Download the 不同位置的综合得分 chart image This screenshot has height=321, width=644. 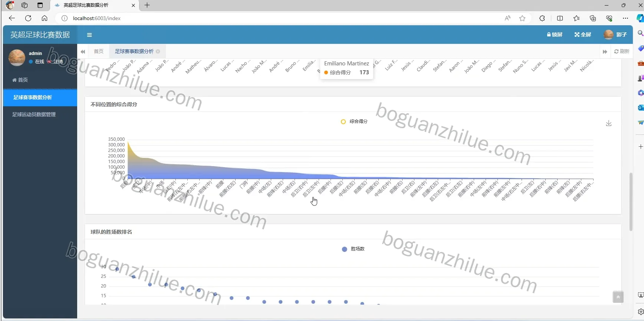(x=609, y=123)
